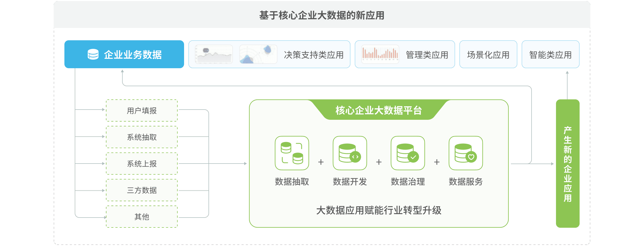Open the radar chart thumbnail in 决策支持类应用

258,54
